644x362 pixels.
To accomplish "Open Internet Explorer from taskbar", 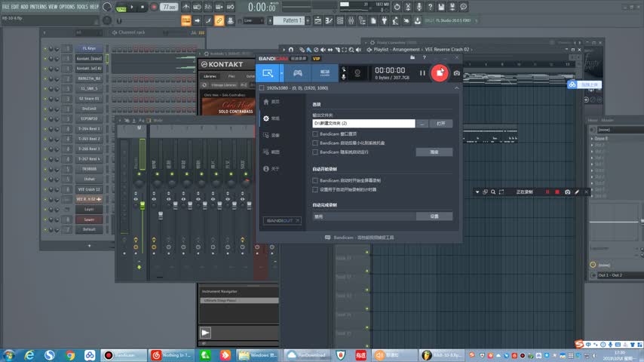I will pyautogui.click(x=29, y=355).
